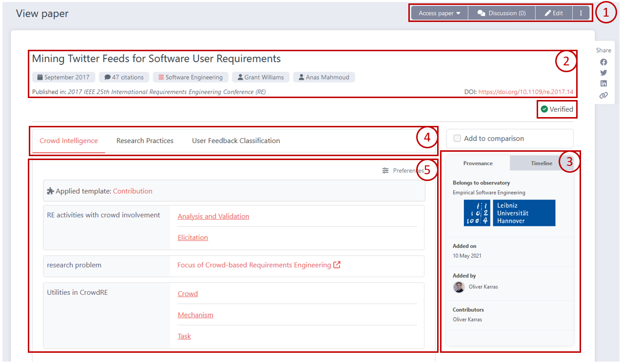The height and width of the screenshot is (364, 623).
Task: Click the Software Engineering research field badge
Action: click(x=190, y=77)
